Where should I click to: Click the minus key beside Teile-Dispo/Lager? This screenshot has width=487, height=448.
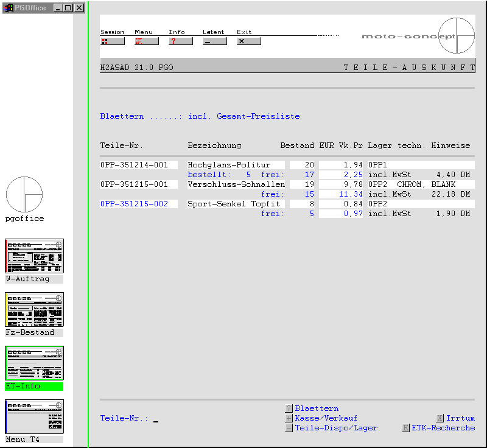point(289,428)
